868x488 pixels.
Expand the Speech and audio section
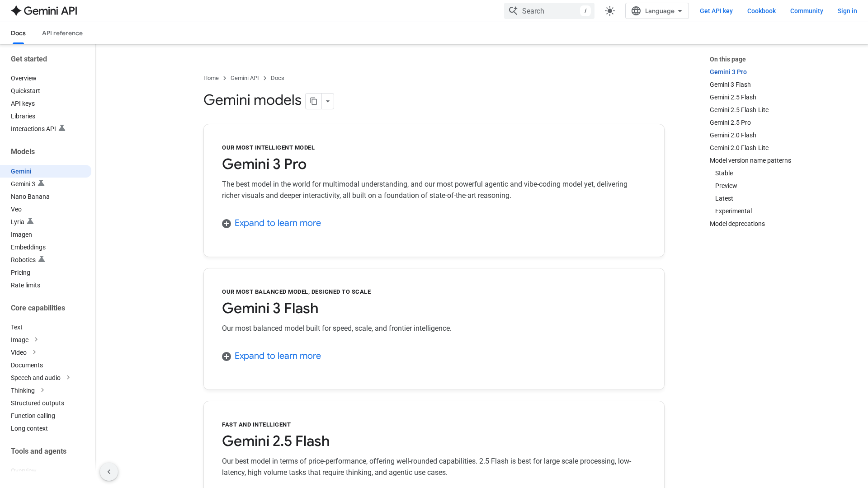pos(68,378)
